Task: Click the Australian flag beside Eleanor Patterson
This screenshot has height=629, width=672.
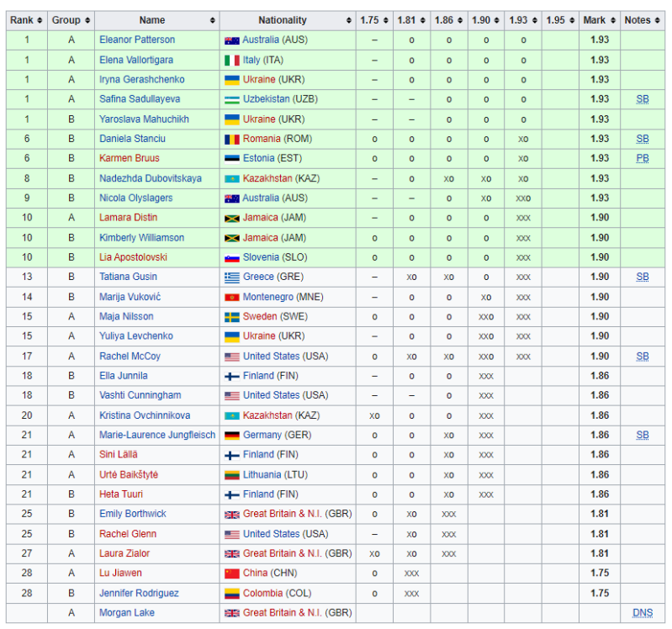Action: coord(232,40)
